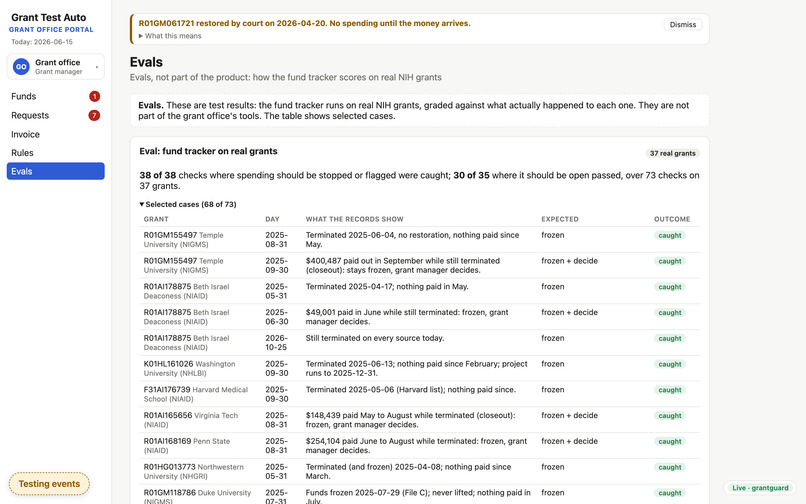Collapse the Selected cases (68 of 73) list

[188, 204]
